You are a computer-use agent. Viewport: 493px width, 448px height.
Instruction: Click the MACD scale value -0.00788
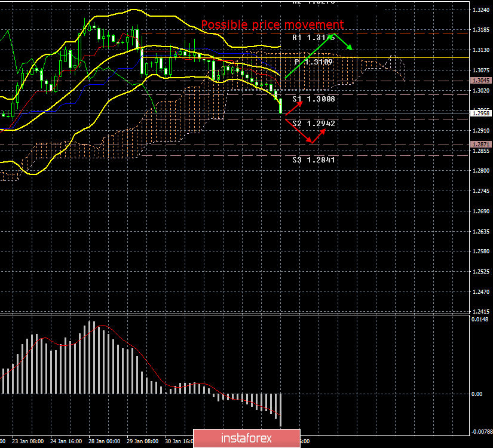point(482,432)
